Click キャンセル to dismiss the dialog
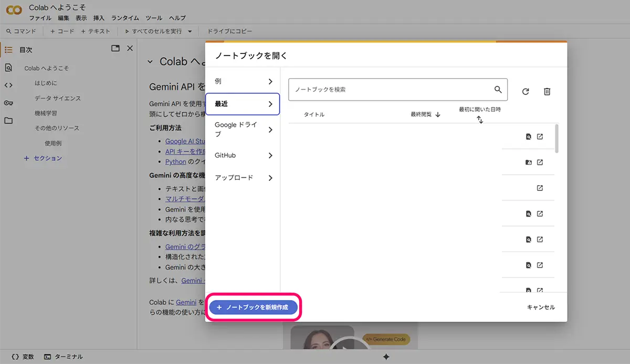Viewport: 630px width, 364px height. point(541,307)
